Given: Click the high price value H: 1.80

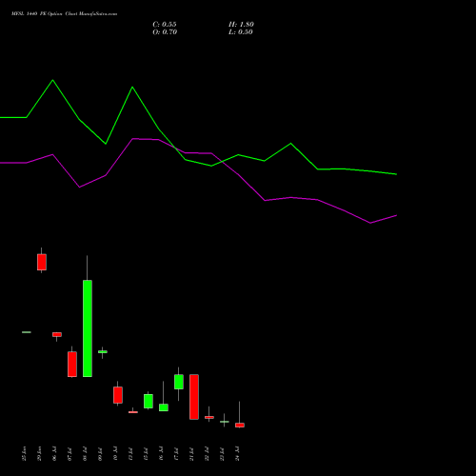Looking at the screenshot, I should click(x=241, y=25).
